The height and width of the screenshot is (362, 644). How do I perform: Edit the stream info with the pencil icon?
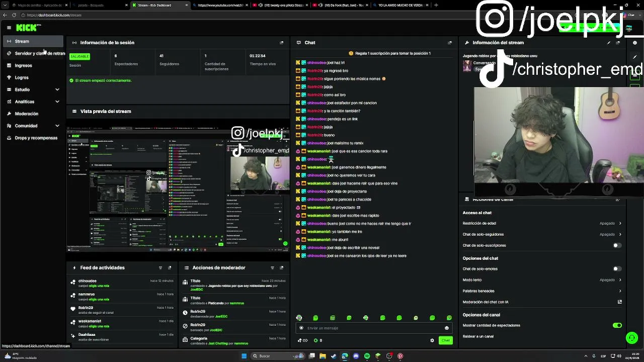pyautogui.click(x=609, y=43)
